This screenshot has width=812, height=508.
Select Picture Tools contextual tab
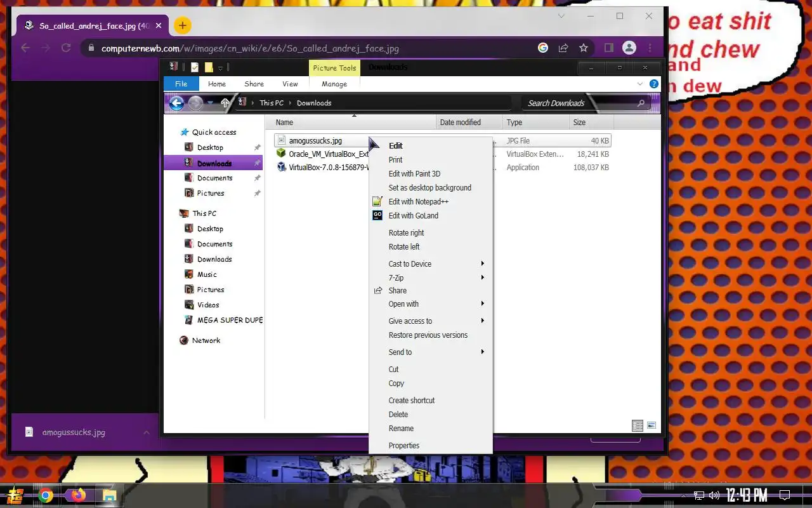[x=334, y=68]
